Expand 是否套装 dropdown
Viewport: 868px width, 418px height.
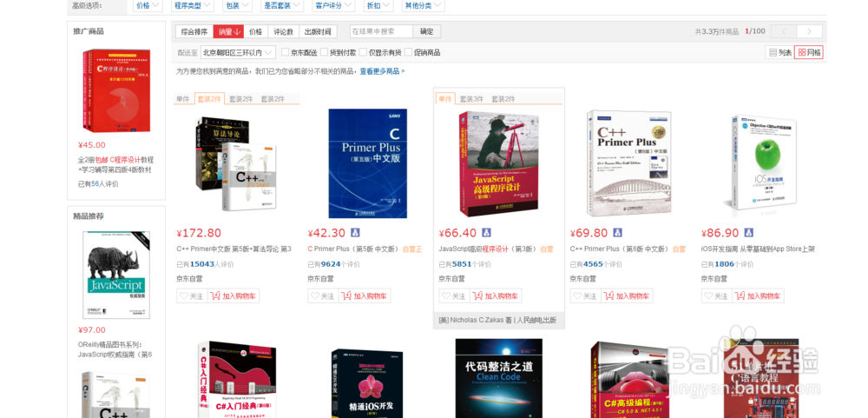(282, 5)
